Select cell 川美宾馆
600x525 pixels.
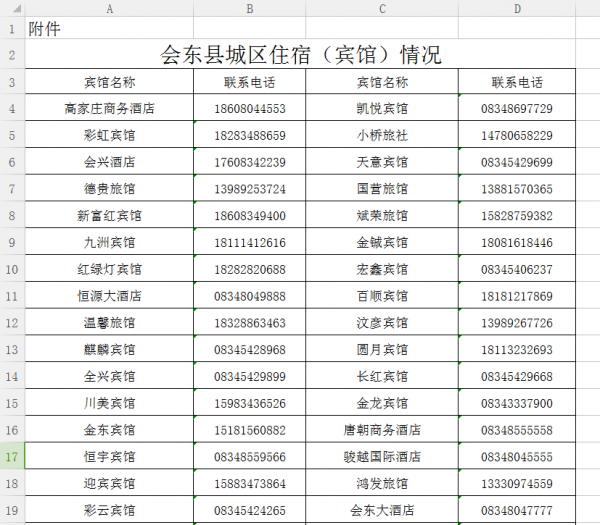click(x=109, y=403)
